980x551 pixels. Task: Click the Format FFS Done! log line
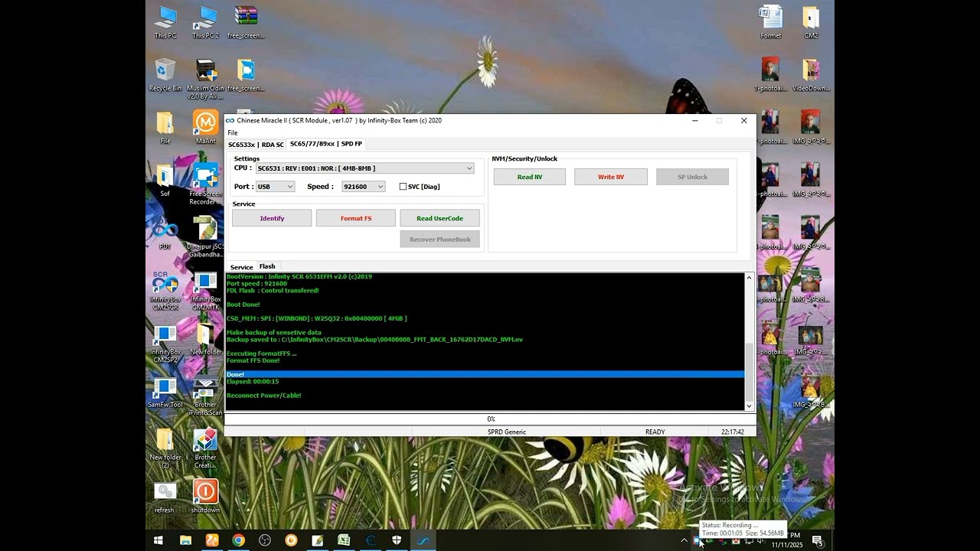coord(253,360)
